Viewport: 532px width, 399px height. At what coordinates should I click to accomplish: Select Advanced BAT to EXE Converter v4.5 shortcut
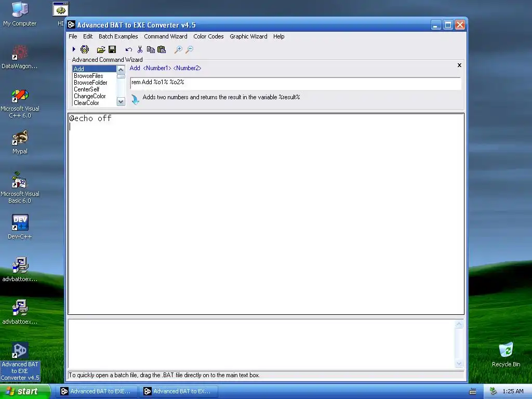point(20,362)
